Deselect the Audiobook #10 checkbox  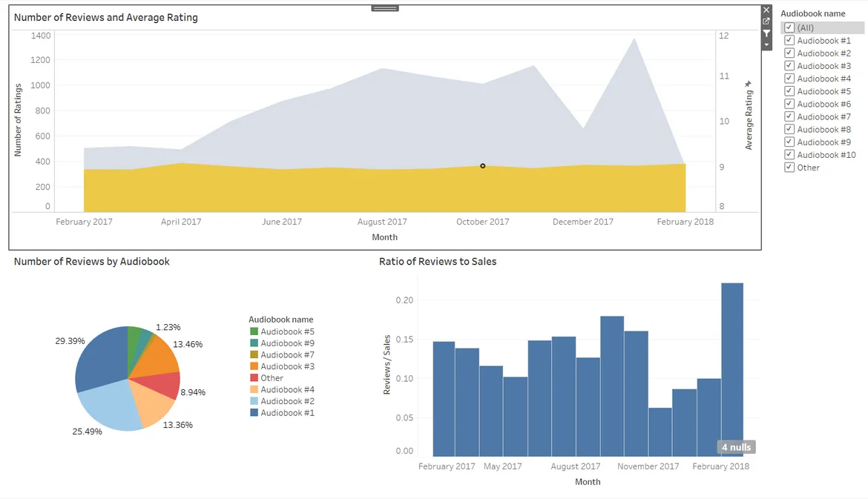(789, 155)
